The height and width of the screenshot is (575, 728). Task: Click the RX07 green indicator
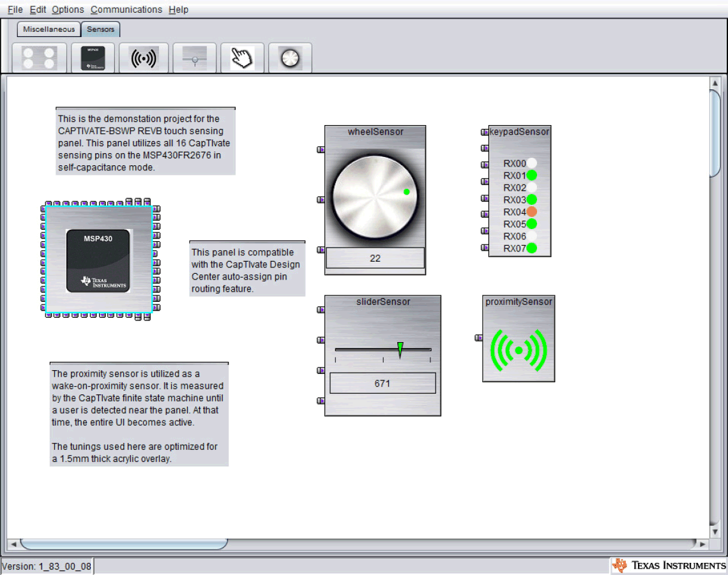tap(532, 248)
